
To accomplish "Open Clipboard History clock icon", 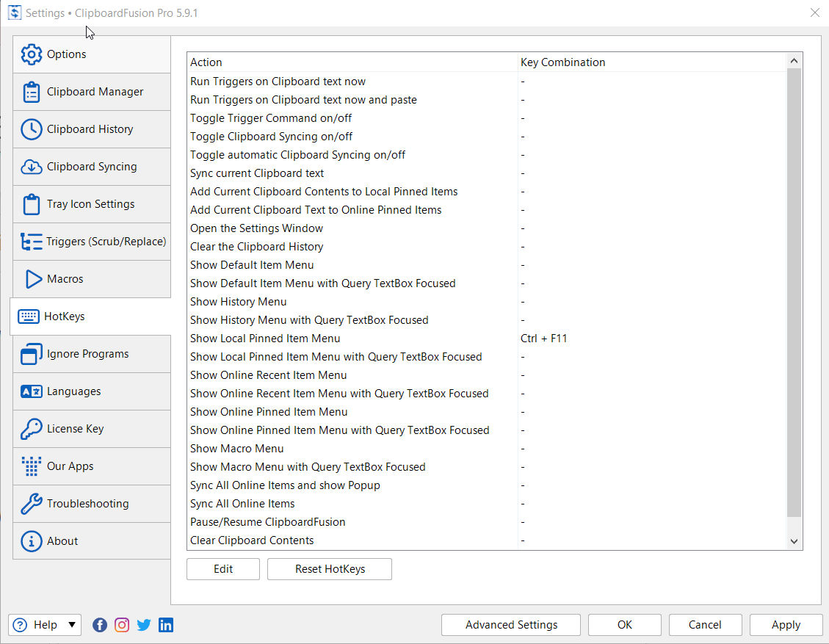I will coord(32,129).
